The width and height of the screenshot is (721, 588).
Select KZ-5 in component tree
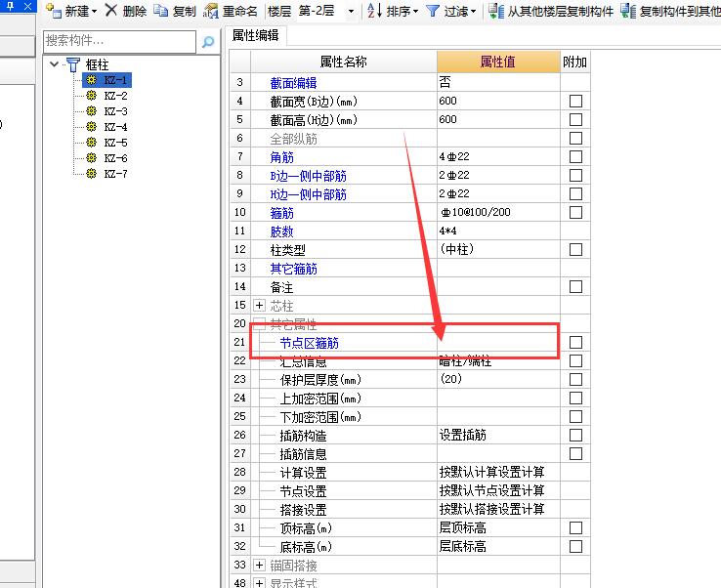116,143
